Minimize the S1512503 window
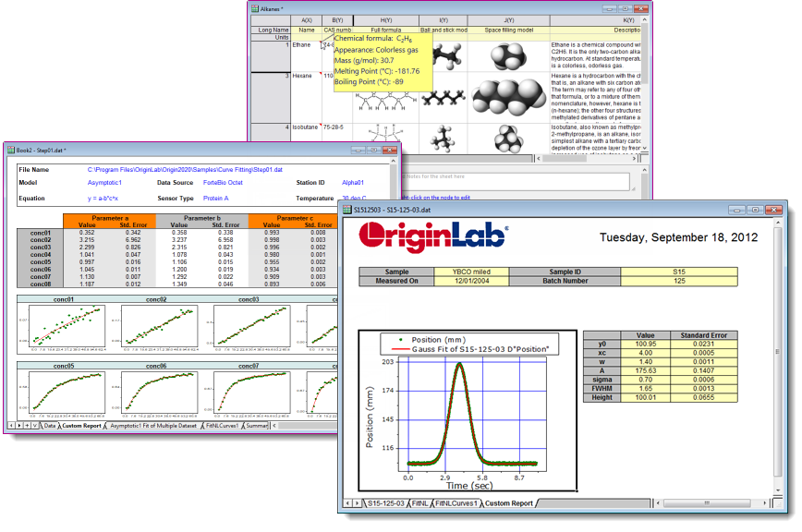The image size is (802, 532). tap(736, 210)
